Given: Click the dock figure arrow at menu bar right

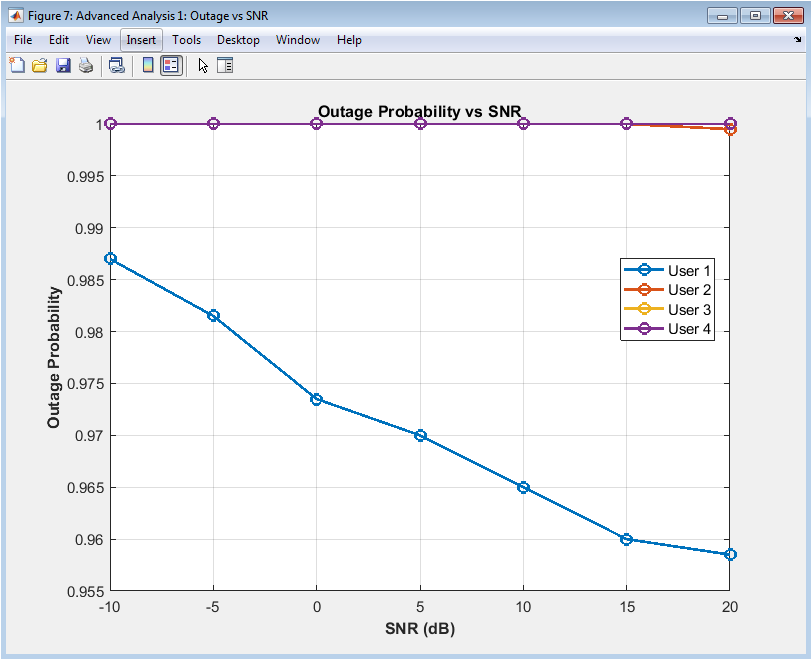Looking at the screenshot, I should [797, 40].
